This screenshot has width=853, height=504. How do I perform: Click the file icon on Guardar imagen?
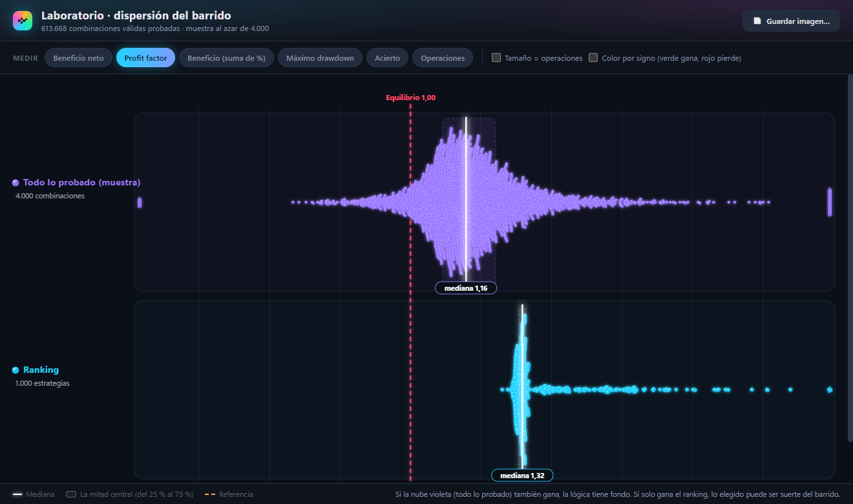click(757, 21)
